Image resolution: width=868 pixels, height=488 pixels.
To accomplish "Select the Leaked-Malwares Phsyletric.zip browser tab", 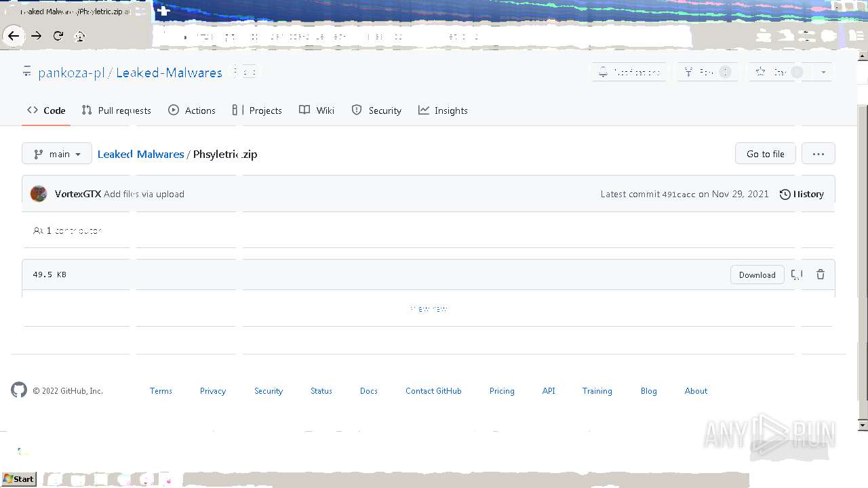I will pyautogui.click(x=75, y=12).
